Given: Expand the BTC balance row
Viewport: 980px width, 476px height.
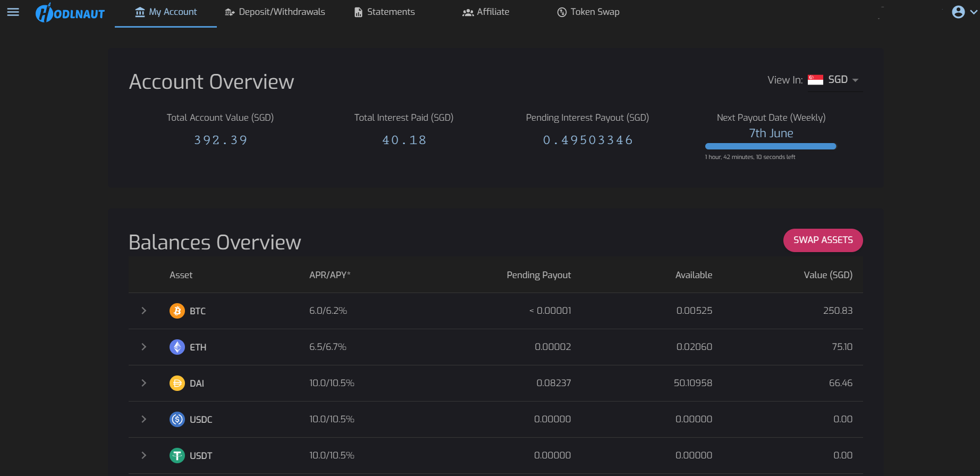Looking at the screenshot, I should pos(143,311).
